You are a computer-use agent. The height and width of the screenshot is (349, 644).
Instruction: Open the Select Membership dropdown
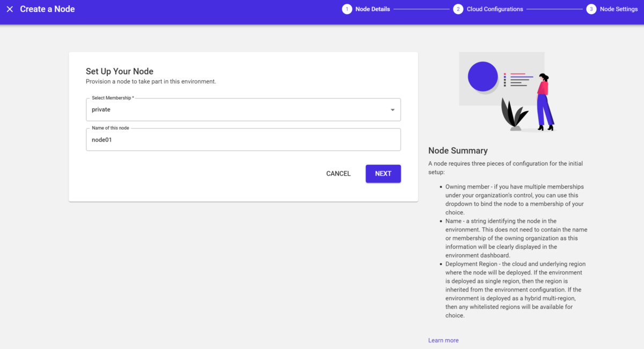point(243,109)
